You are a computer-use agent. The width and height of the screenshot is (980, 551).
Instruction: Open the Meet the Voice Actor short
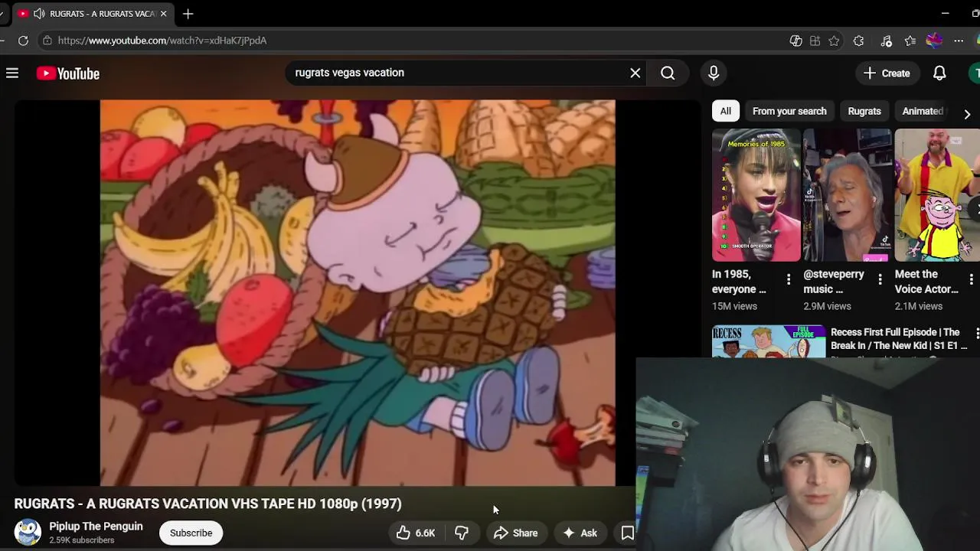(937, 195)
